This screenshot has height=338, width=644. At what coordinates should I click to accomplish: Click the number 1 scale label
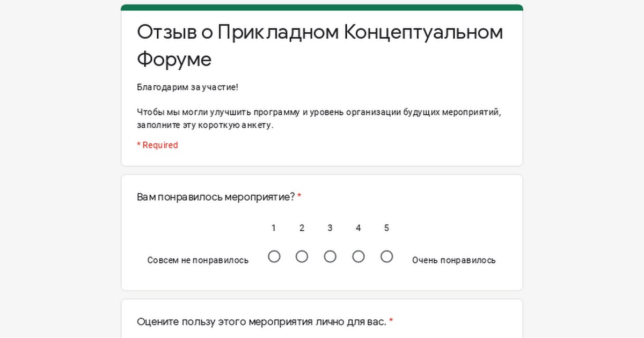(274, 228)
